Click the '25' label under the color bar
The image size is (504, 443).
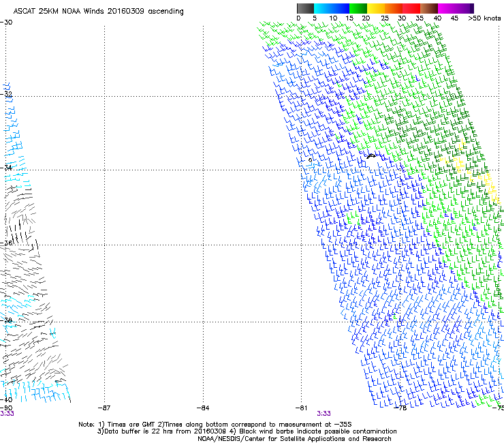pyautogui.click(x=385, y=18)
